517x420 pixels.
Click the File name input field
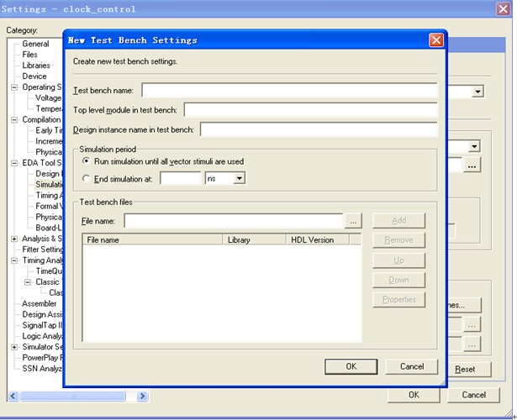234,220
